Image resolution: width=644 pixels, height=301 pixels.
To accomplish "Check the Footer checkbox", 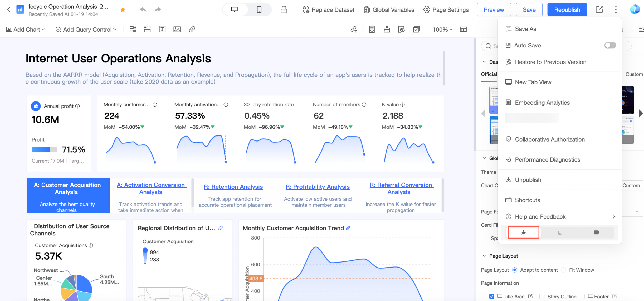I will (x=582, y=297).
